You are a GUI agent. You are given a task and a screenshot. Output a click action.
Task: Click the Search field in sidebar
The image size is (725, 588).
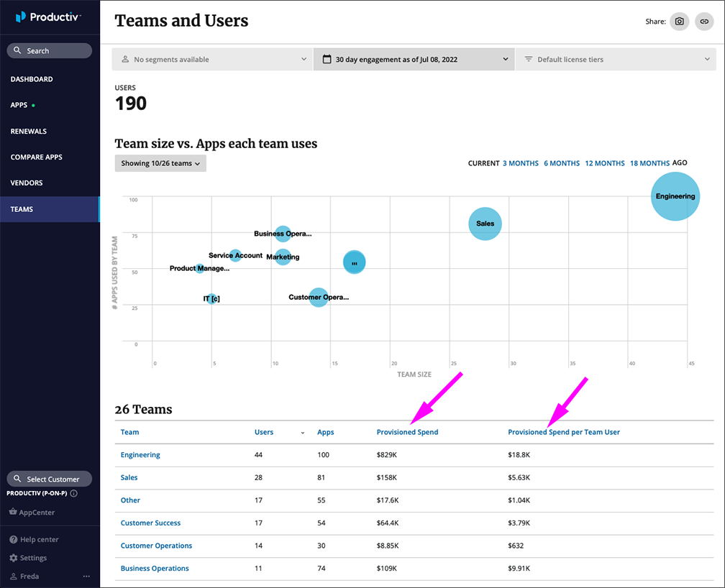(49, 51)
